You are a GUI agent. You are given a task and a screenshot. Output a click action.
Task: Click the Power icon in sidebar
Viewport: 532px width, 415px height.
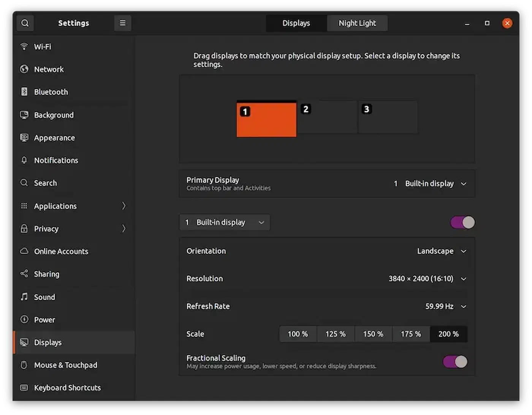[x=24, y=319]
